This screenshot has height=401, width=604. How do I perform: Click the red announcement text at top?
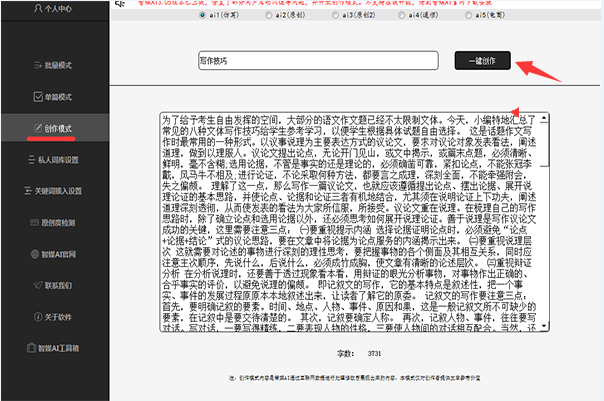315,3
